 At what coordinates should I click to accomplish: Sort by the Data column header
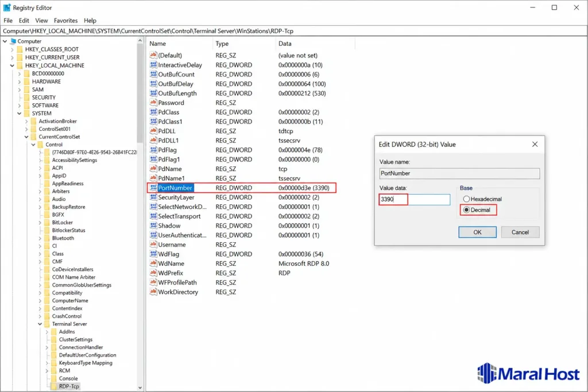pyautogui.click(x=315, y=44)
